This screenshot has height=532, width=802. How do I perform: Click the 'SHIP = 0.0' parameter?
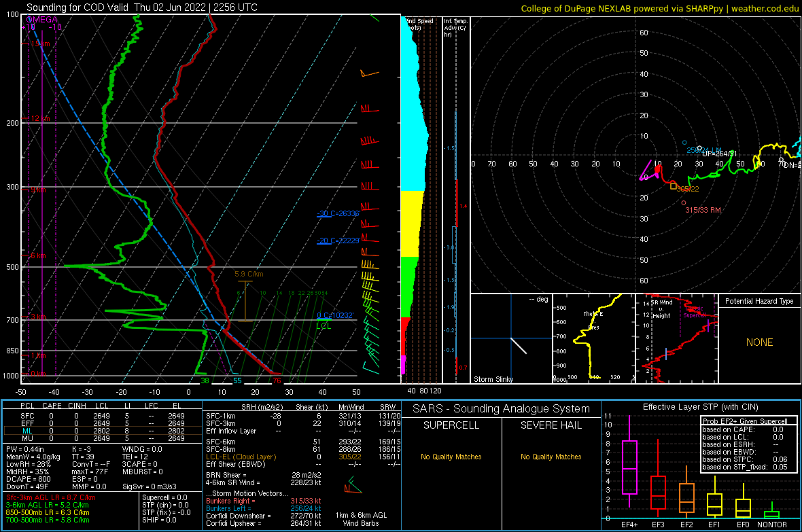(159, 520)
